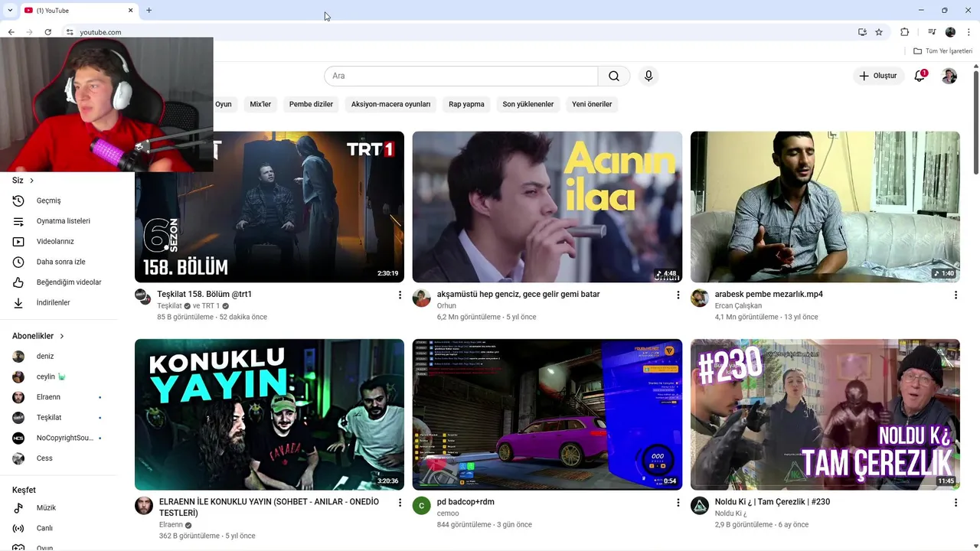Open Teşkilat subscription channel
The width and height of the screenshot is (980, 551).
(58, 417)
